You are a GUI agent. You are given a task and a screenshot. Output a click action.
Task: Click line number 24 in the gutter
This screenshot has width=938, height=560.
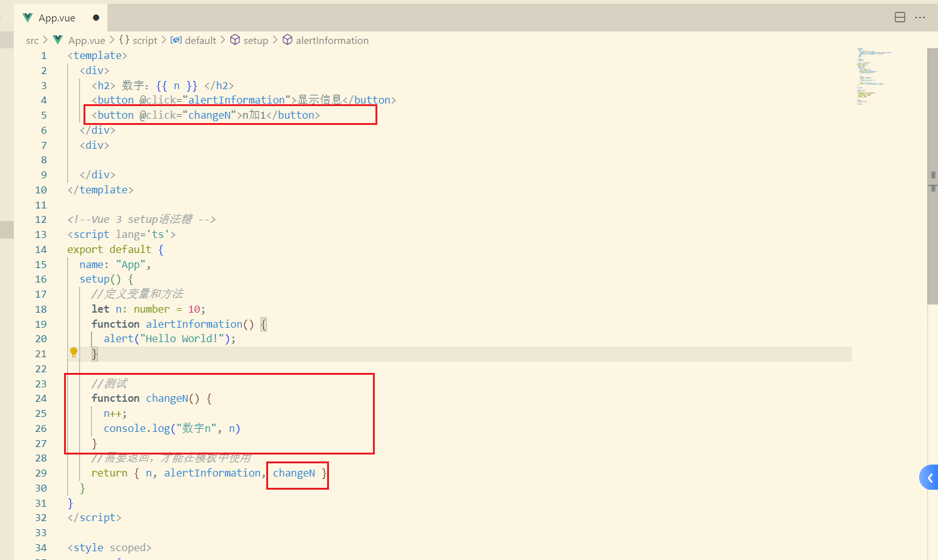[x=41, y=399]
